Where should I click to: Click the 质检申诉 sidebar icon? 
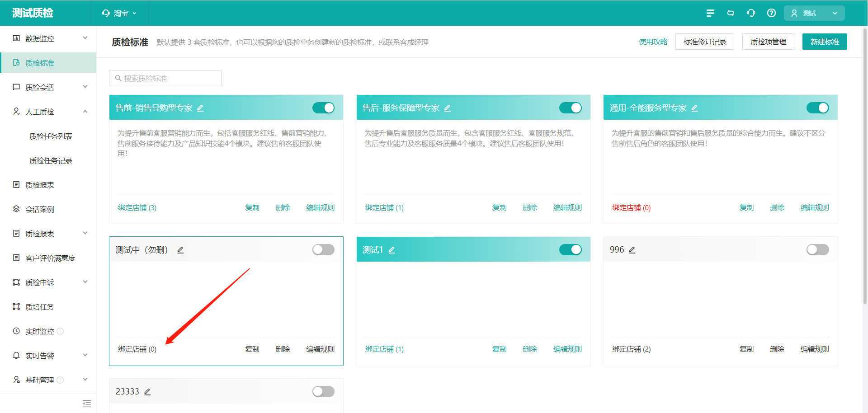pos(16,282)
